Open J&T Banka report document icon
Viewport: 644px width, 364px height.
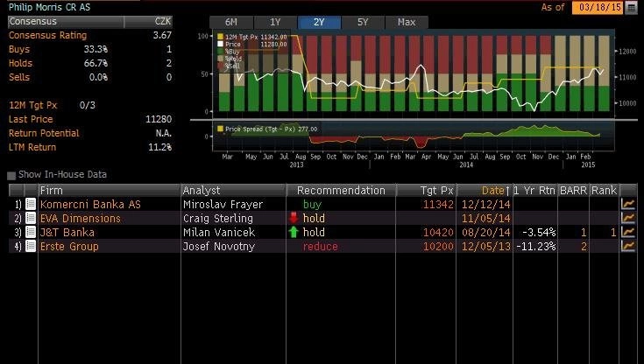[x=31, y=232]
